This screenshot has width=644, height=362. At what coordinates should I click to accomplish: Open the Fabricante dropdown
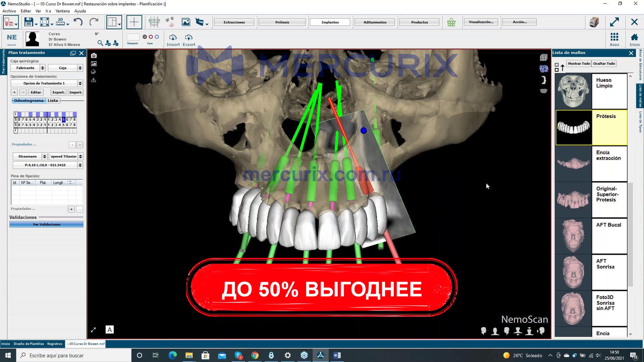28,68
